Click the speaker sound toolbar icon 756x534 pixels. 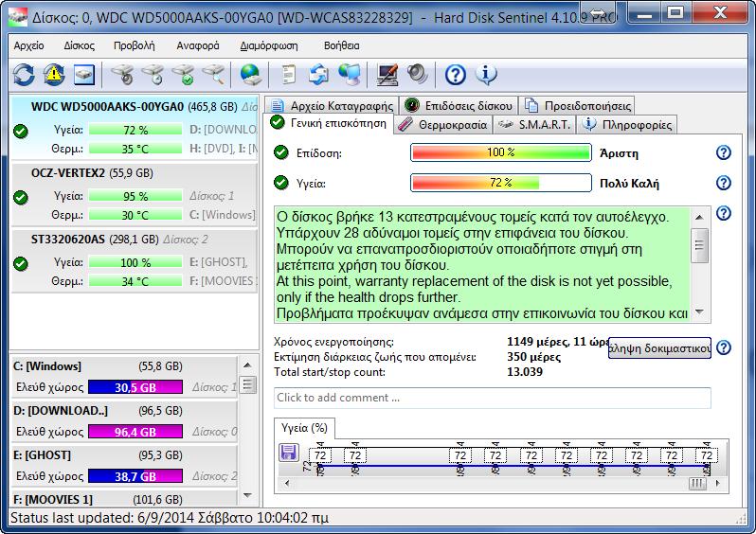[417, 75]
